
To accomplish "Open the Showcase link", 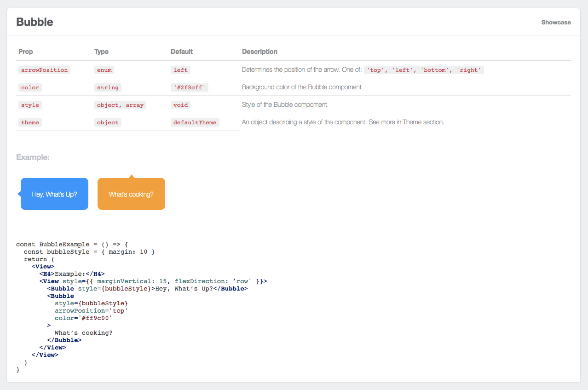I will 556,22.
